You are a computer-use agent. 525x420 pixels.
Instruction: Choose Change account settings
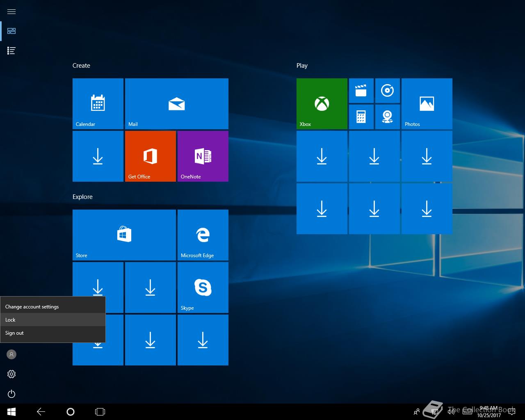click(53, 307)
